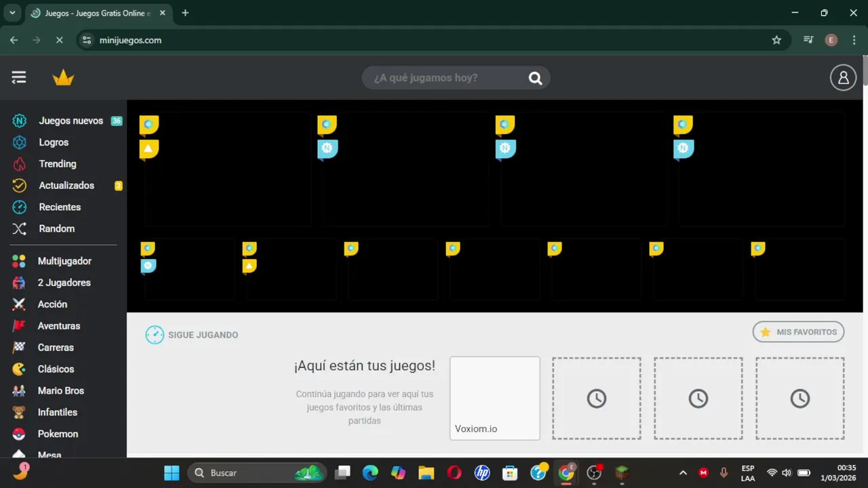Select Pokemon category
The height and width of the screenshot is (488, 868).
point(58,434)
